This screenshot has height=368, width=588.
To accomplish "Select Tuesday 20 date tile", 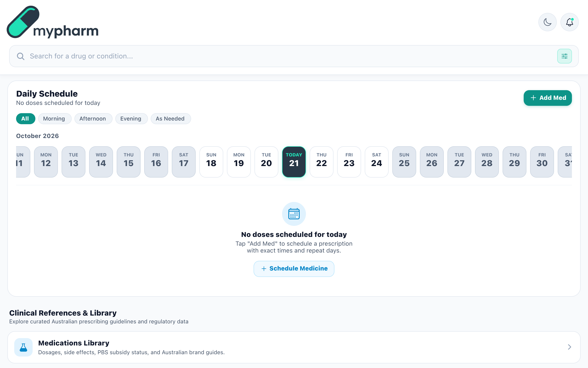I will [x=266, y=162].
